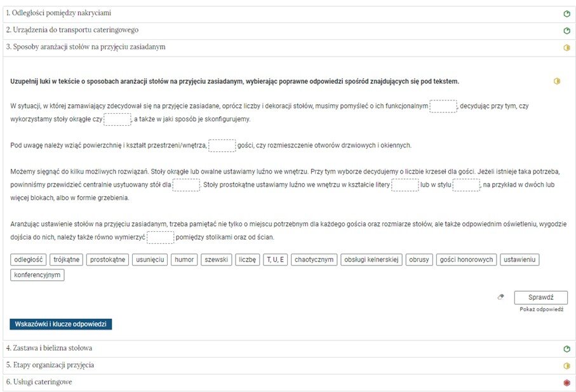Choose the 'gości honorowych' answer tile
The image size is (576, 392).
466,259
